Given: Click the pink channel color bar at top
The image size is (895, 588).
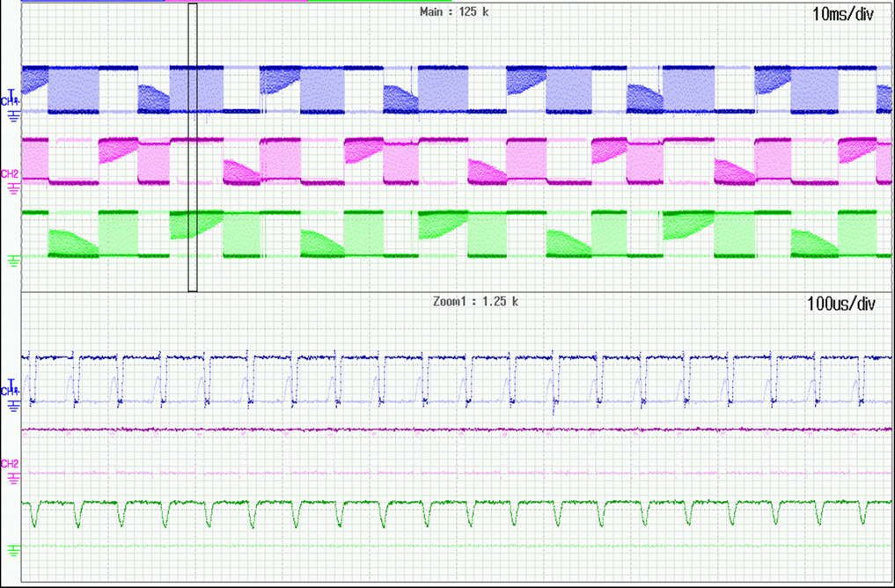Looking at the screenshot, I should coord(236,2).
